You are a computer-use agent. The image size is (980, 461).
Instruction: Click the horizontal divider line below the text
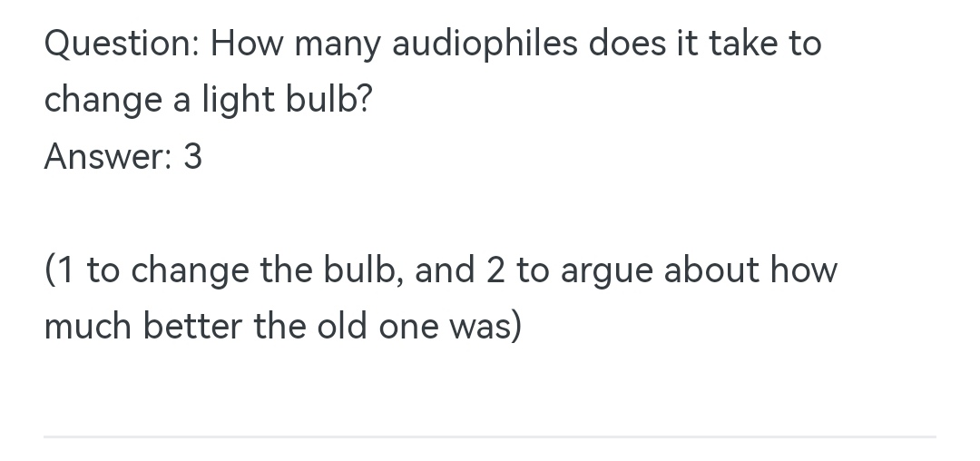pos(490,436)
